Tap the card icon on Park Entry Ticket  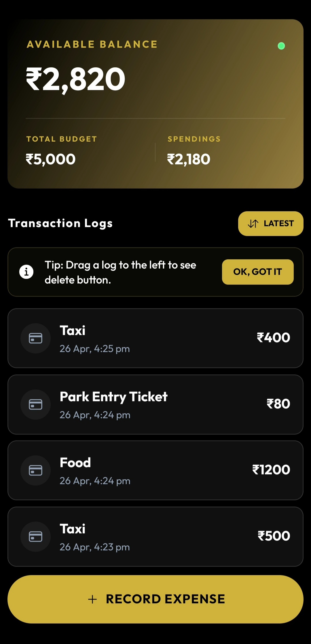pyautogui.click(x=35, y=404)
